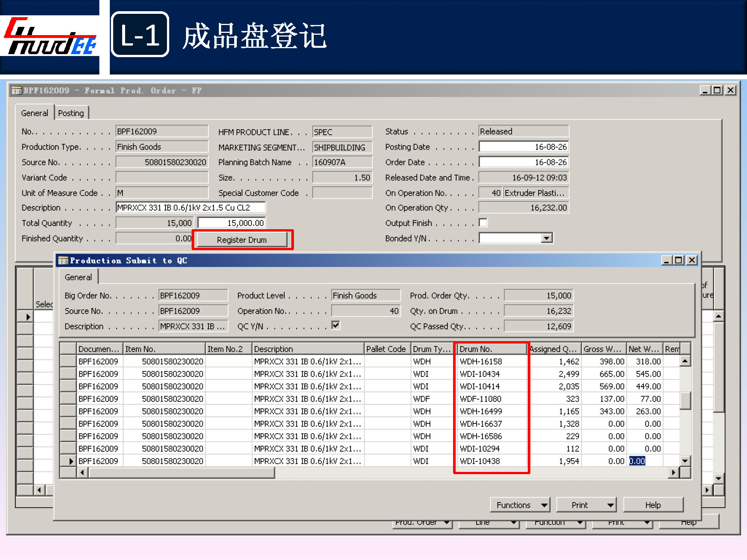
Task: Click the Register Drum button
Action: [x=242, y=240]
